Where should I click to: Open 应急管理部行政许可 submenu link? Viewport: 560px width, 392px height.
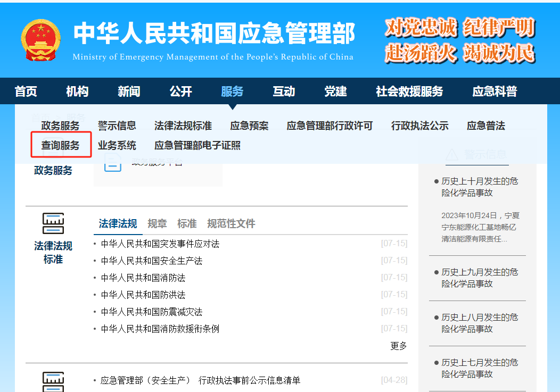pyautogui.click(x=330, y=126)
